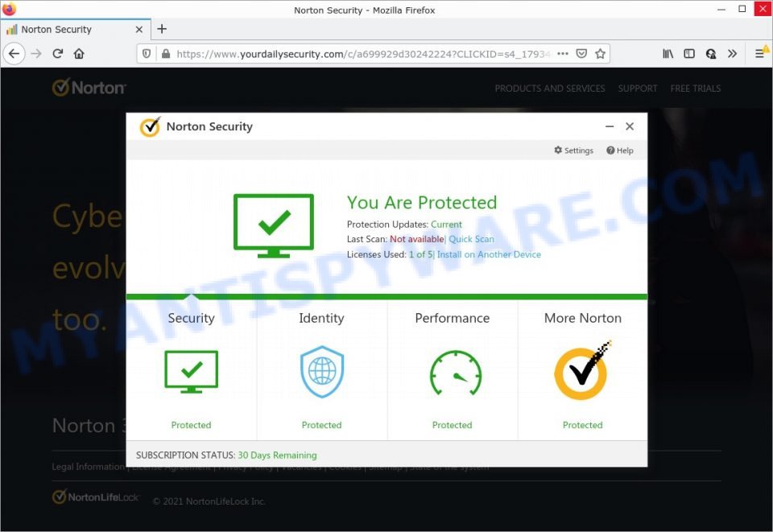Click the 2021 NortonLifeLock Inc. copyright text

click(x=209, y=501)
